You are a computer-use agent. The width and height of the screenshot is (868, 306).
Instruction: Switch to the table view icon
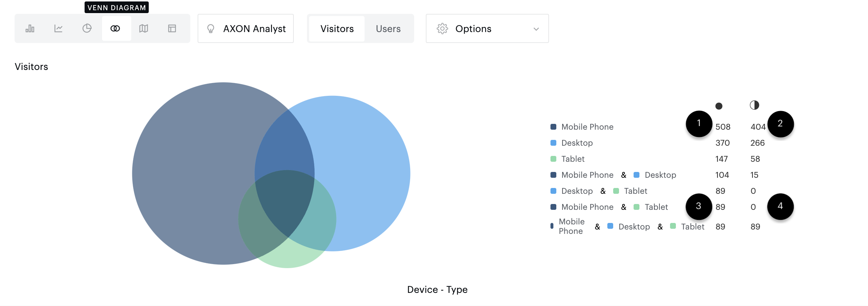point(172,28)
